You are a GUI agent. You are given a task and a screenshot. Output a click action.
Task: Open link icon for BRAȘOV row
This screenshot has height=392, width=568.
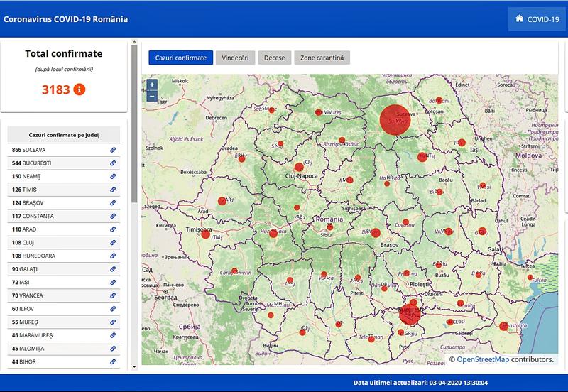[113, 203]
